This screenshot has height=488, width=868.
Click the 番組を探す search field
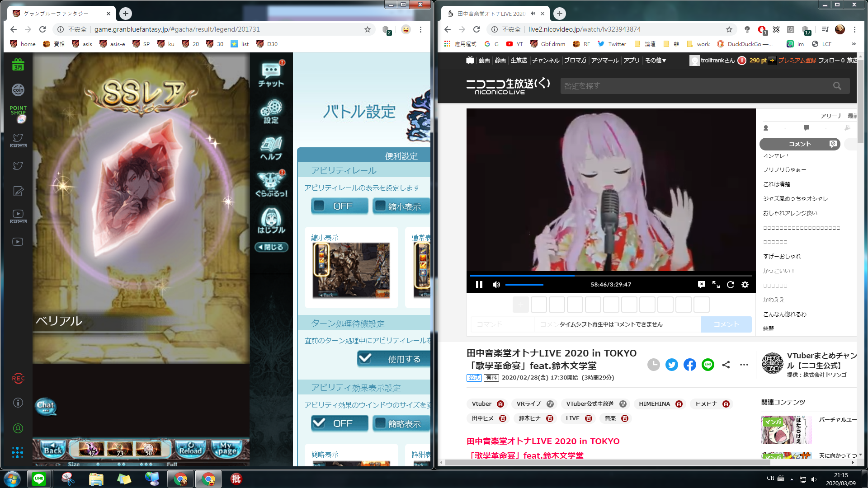tap(696, 86)
